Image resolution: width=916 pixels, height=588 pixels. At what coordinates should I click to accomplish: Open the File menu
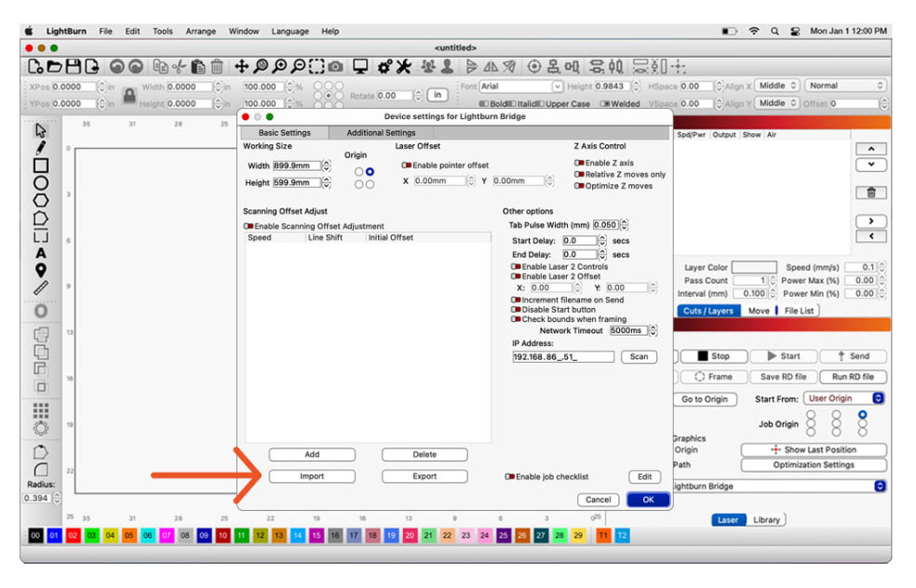tap(105, 32)
